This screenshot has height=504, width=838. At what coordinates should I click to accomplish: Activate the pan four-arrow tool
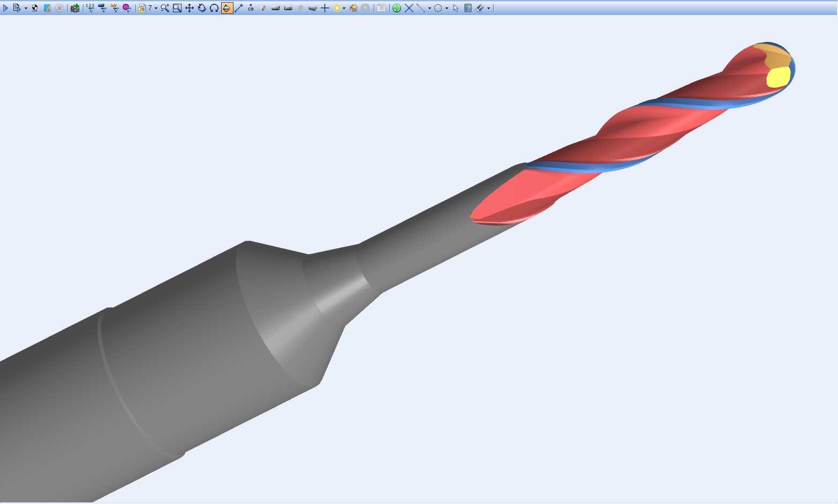[190, 8]
